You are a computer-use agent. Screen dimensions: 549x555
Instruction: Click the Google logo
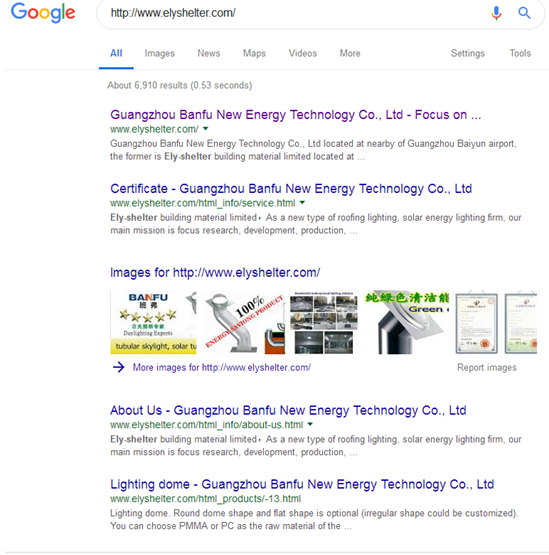point(43,13)
